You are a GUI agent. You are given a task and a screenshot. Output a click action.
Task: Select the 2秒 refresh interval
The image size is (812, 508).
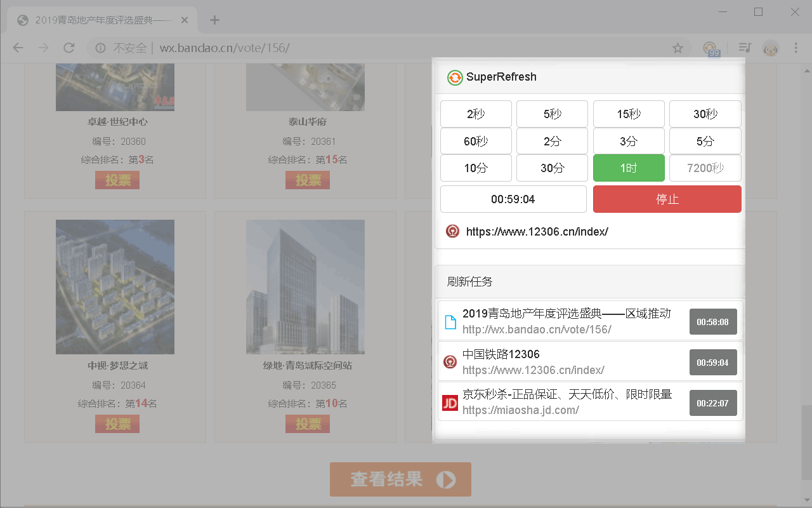(x=476, y=114)
